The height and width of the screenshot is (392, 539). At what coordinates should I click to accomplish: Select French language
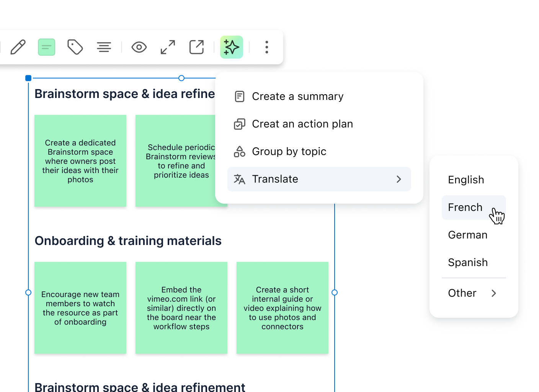pos(474,207)
